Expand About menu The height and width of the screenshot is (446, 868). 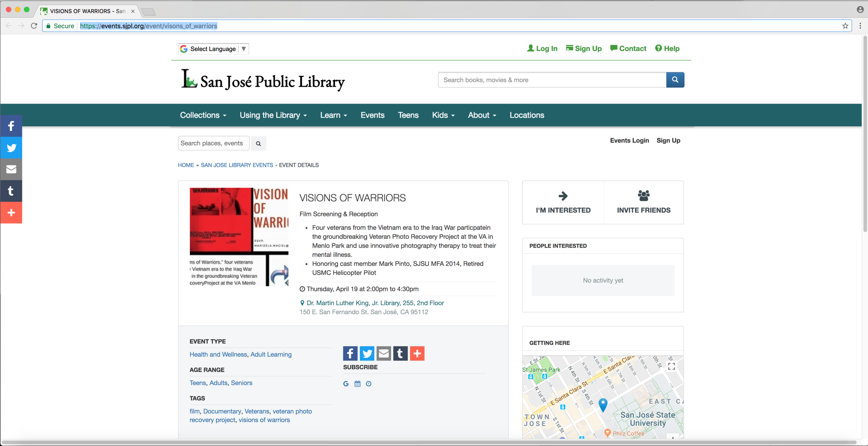click(x=482, y=115)
